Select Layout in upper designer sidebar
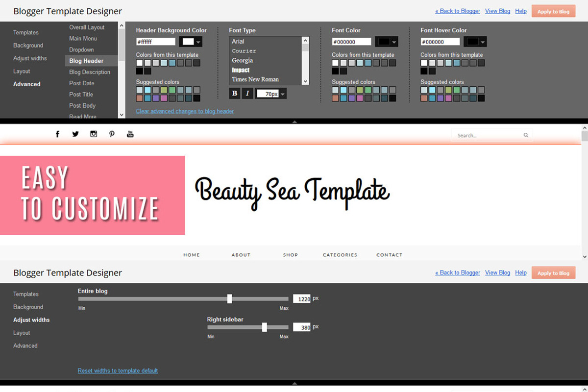This screenshot has width=588, height=392. [22, 71]
